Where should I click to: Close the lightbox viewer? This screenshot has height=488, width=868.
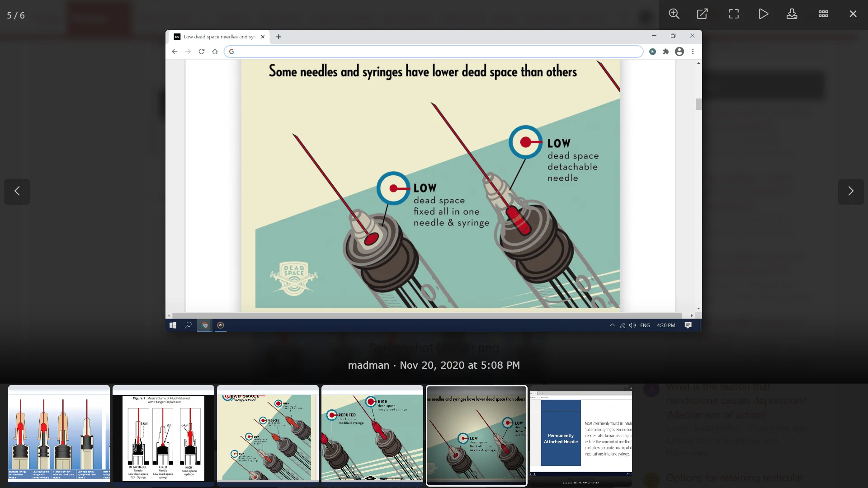pyautogui.click(x=853, y=14)
